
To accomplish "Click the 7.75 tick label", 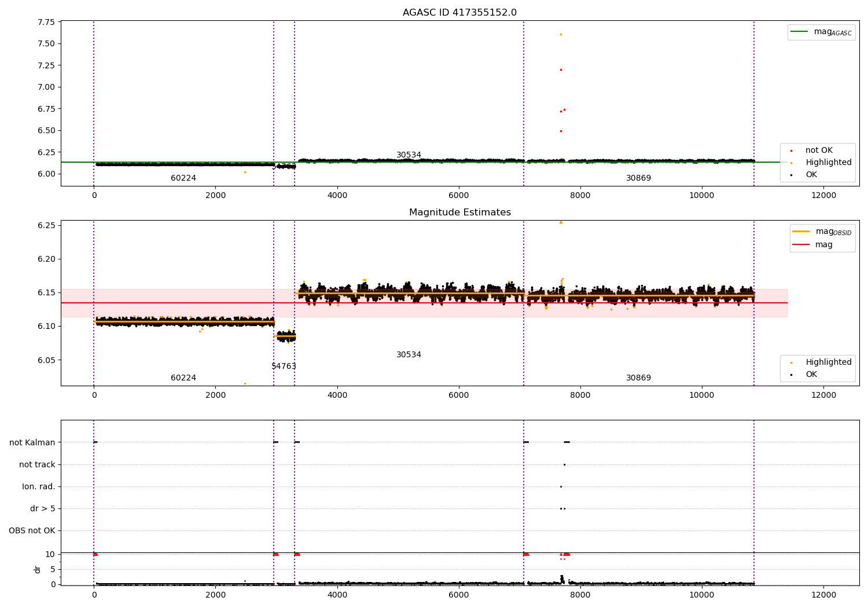I will click(46, 22).
